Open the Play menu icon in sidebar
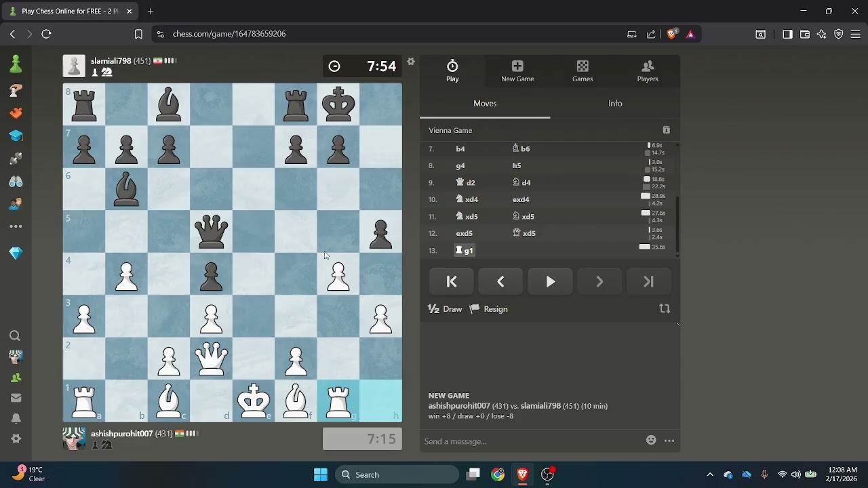Viewport: 868px width, 488px height. click(x=16, y=90)
